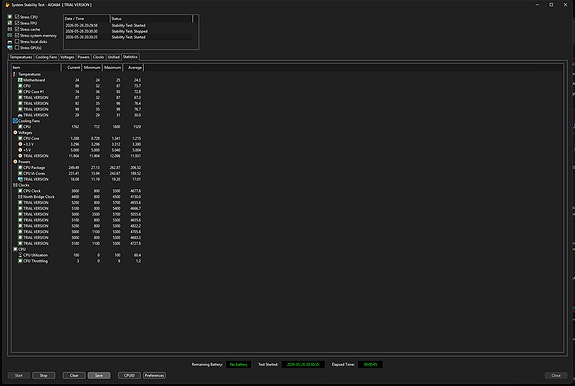This screenshot has width=575, height=386.
Task: Click the fan icon of Cooling Fans group
Action: coord(15,121)
